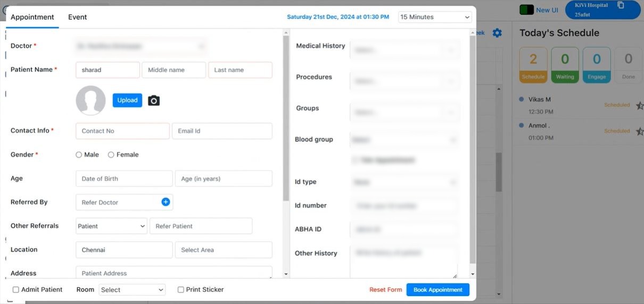
Task: Switch to the Event tab
Action: [78, 17]
